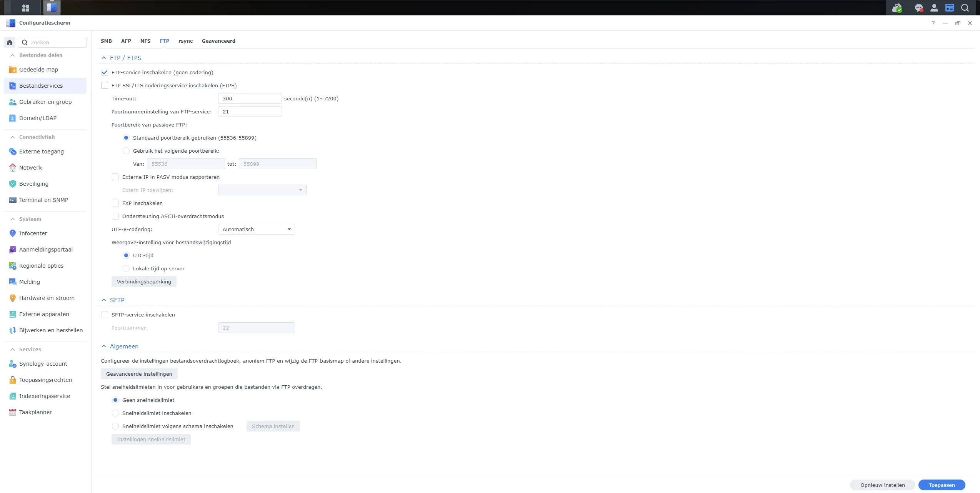Click the home icon in sidebar

[10, 42]
